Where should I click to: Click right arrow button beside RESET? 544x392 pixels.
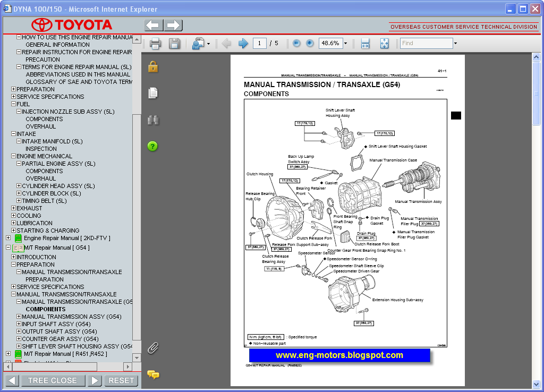(95, 380)
